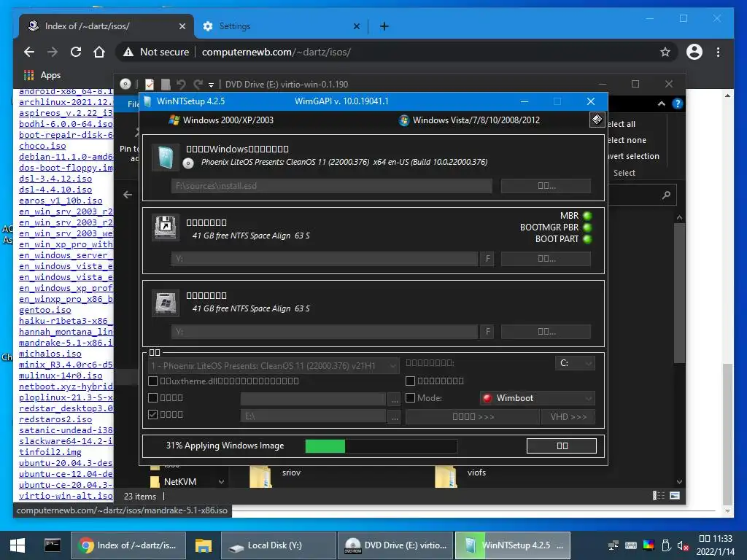Click the small disc icon beside CleanOS description
747x560 pixels.
coord(188,163)
